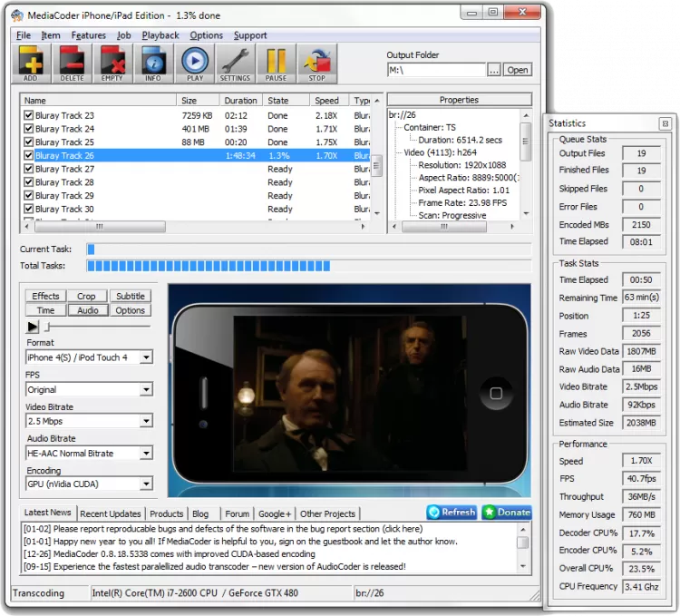This screenshot has height=616, width=680.
Task: Toggle the Bluray Track 27 checkbox
Action: 29,170
